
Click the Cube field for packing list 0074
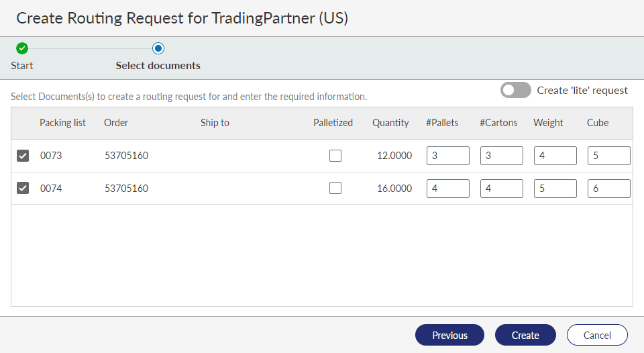pyautogui.click(x=608, y=189)
